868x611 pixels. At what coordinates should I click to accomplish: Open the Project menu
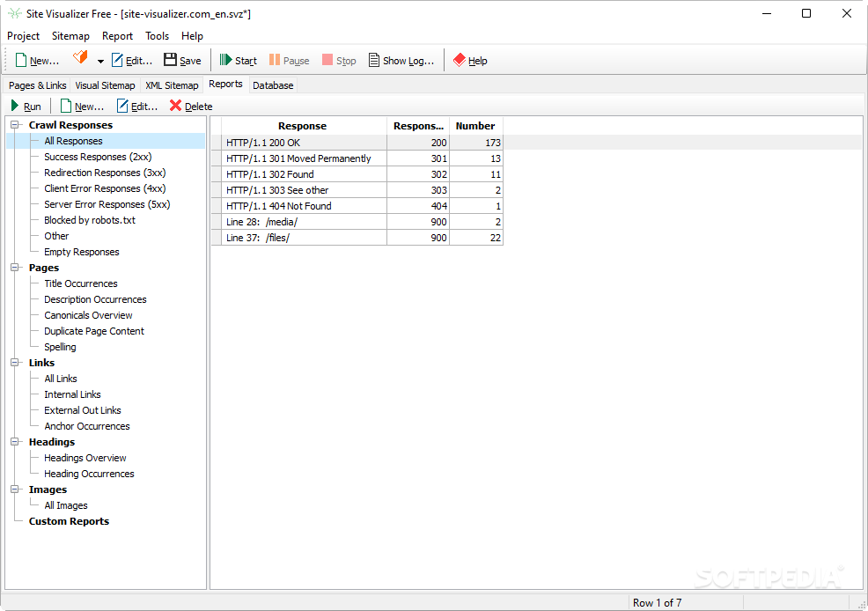[x=23, y=36]
